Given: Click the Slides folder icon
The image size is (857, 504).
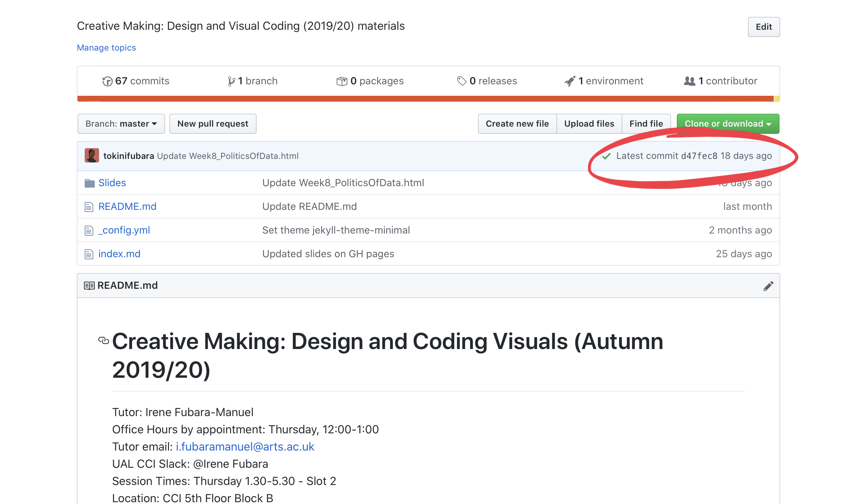Looking at the screenshot, I should [89, 183].
